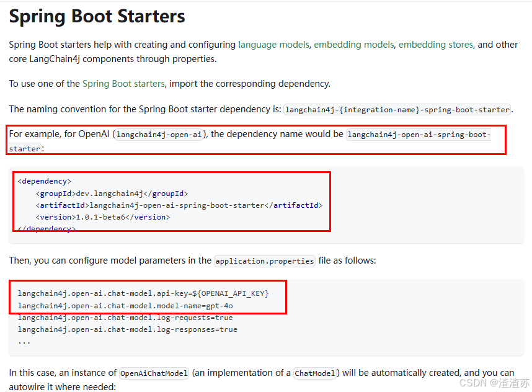The width and height of the screenshot is (532, 392).
Task: Click the ellipsis line in properties block
Action: tap(24, 342)
